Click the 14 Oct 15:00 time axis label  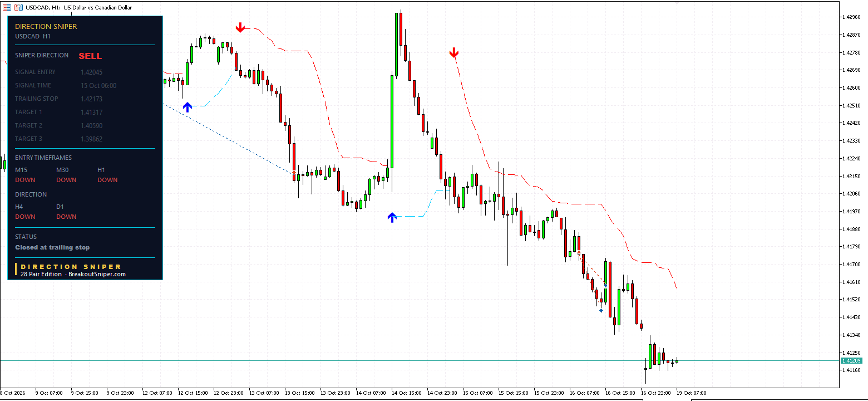(407, 393)
